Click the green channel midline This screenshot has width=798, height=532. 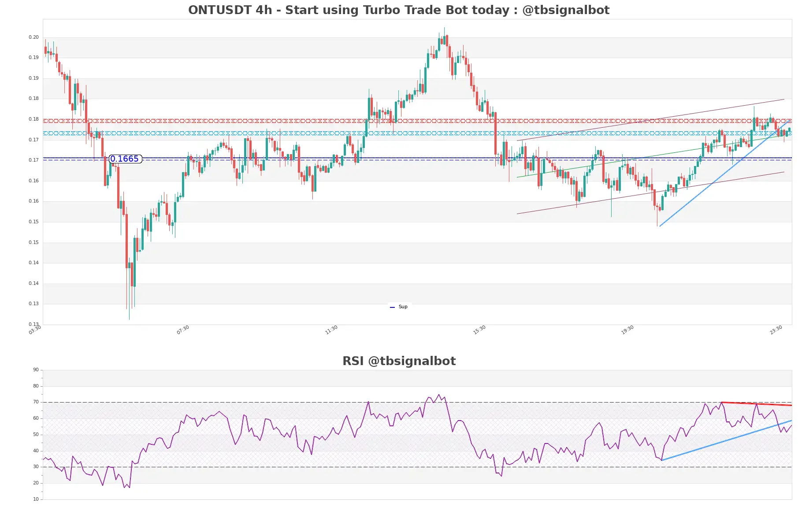pos(650,157)
